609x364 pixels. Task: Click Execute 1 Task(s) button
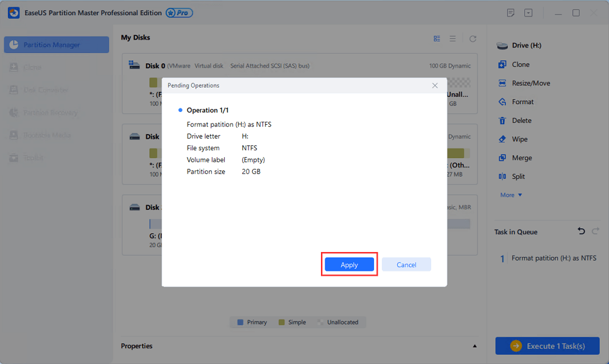[547, 346]
